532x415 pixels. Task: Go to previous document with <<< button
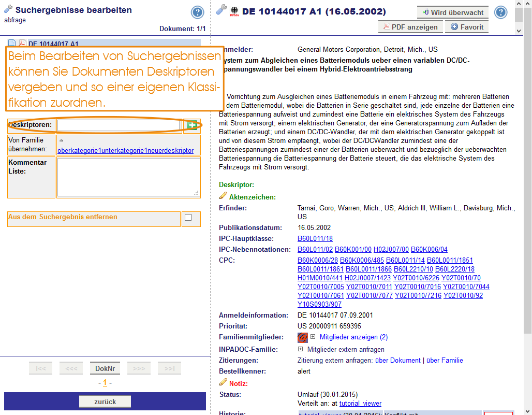pyautogui.click(x=71, y=368)
